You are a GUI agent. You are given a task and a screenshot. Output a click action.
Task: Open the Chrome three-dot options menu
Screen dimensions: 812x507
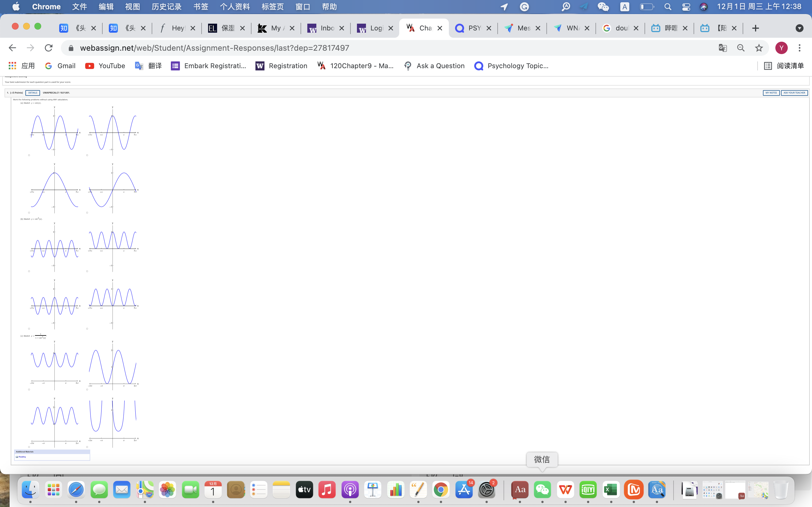pos(800,48)
